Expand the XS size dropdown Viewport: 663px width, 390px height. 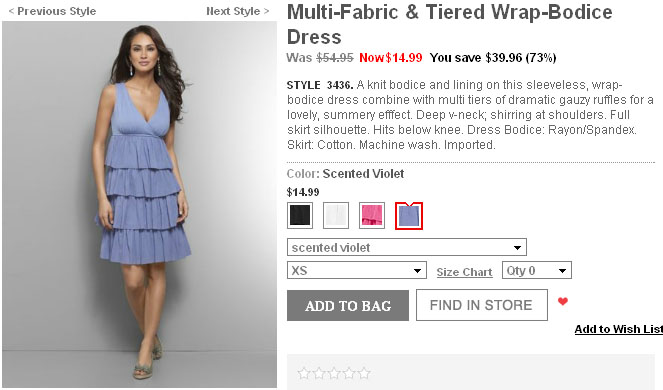tap(356, 270)
